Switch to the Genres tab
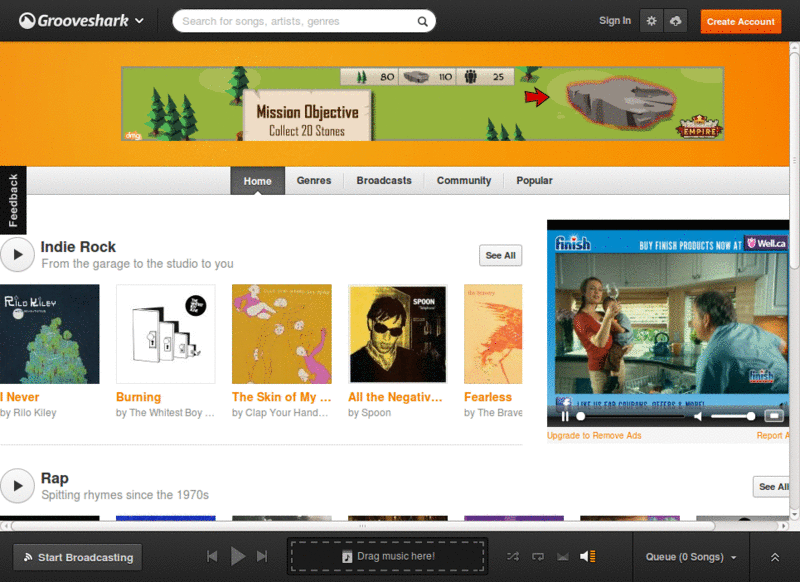800x582 pixels. (x=314, y=181)
